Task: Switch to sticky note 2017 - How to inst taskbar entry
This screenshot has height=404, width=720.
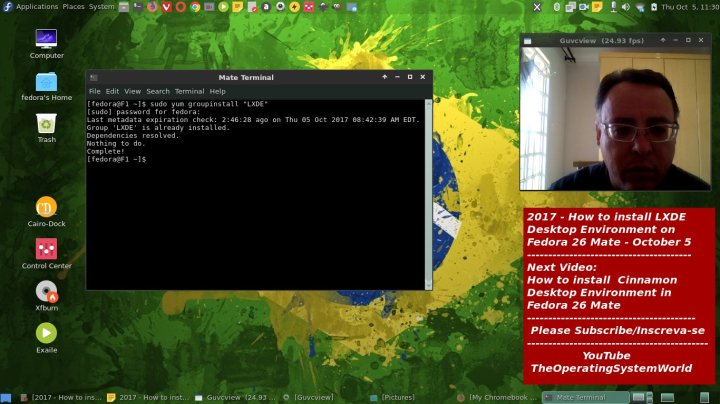Action: pyautogui.click(x=148, y=398)
